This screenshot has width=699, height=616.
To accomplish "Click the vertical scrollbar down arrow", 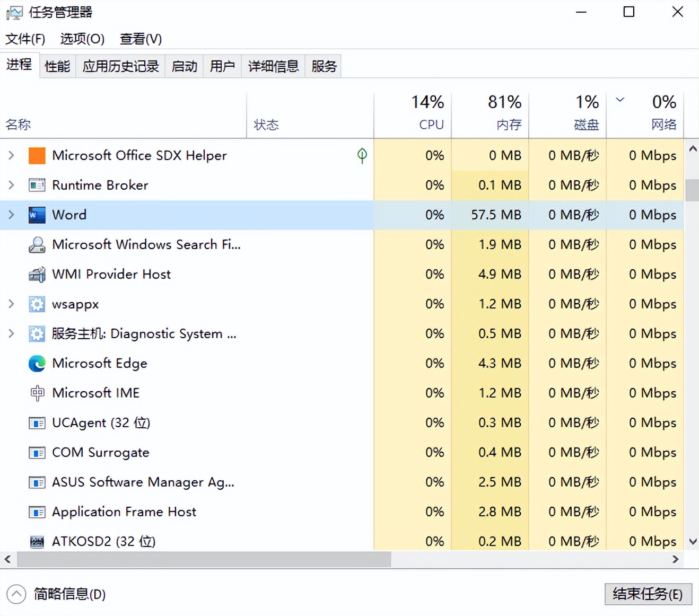I will (692, 541).
